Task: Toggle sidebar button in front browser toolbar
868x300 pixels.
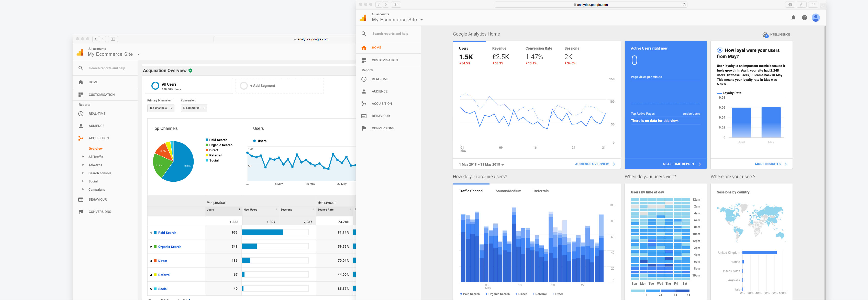Action: pyautogui.click(x=396, y=4)
